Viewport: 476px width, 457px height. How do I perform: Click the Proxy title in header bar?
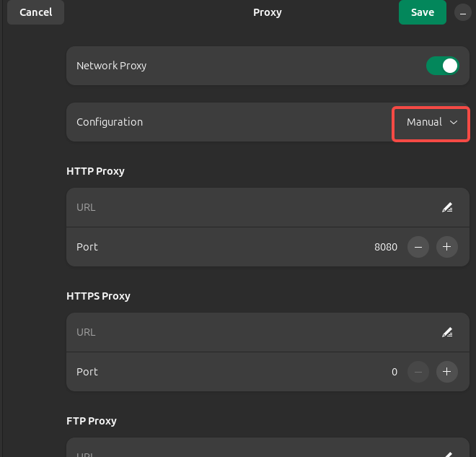(267, 12)
